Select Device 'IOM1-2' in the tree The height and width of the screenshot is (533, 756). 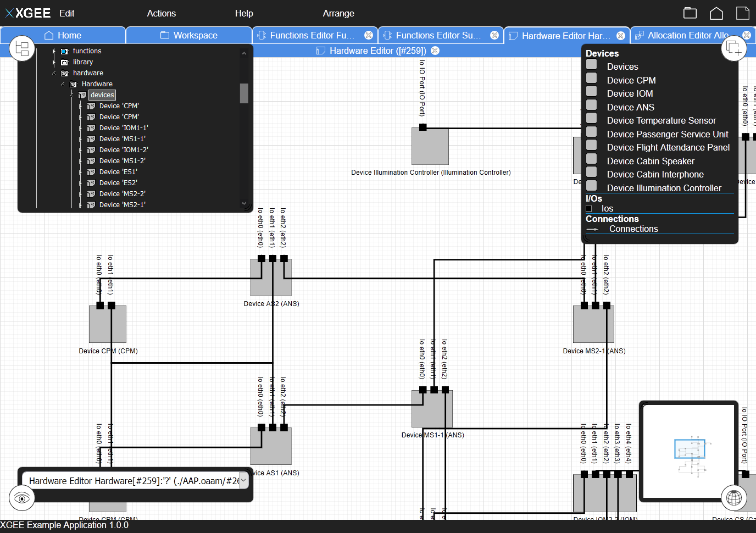[124, 150]
